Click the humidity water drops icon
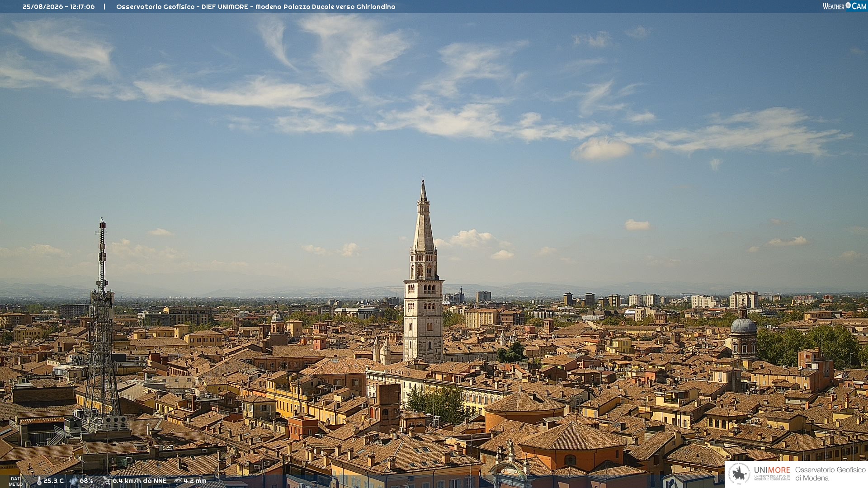The height and width of the screenshot is (488, 868). [74, 481]
